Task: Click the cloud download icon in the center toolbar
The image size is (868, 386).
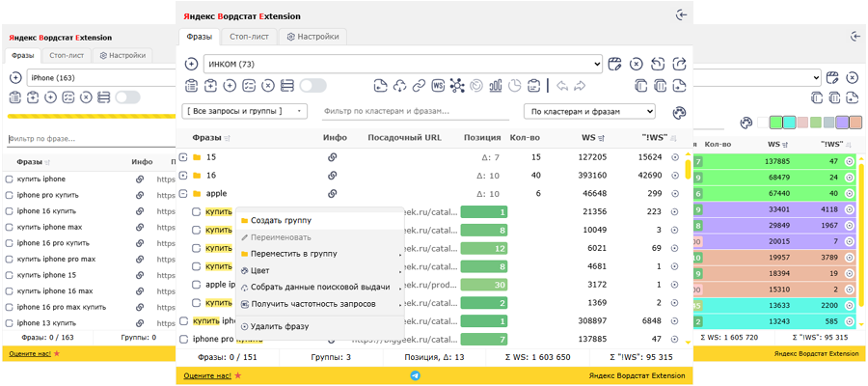Action: pos(399,86)
